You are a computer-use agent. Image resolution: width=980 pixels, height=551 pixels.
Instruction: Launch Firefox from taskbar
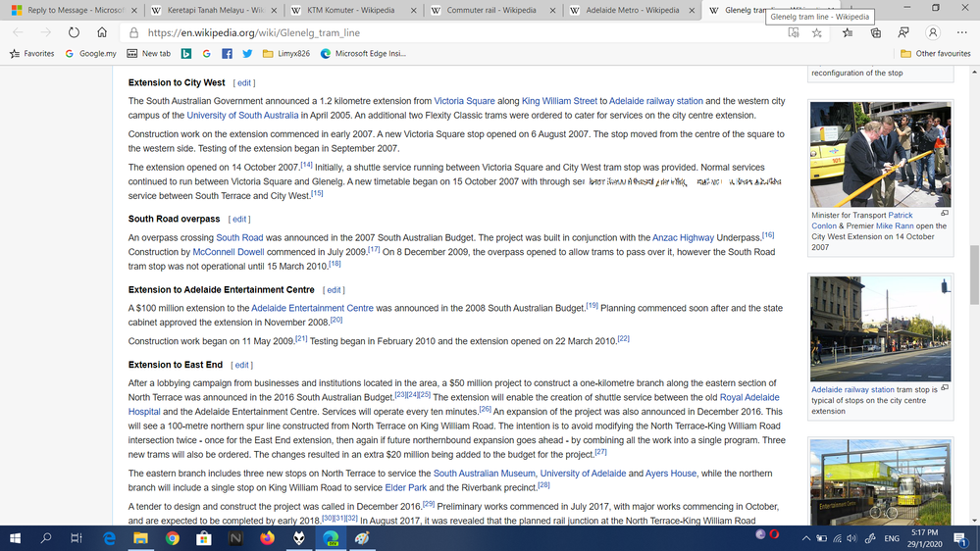coord(267,538)
